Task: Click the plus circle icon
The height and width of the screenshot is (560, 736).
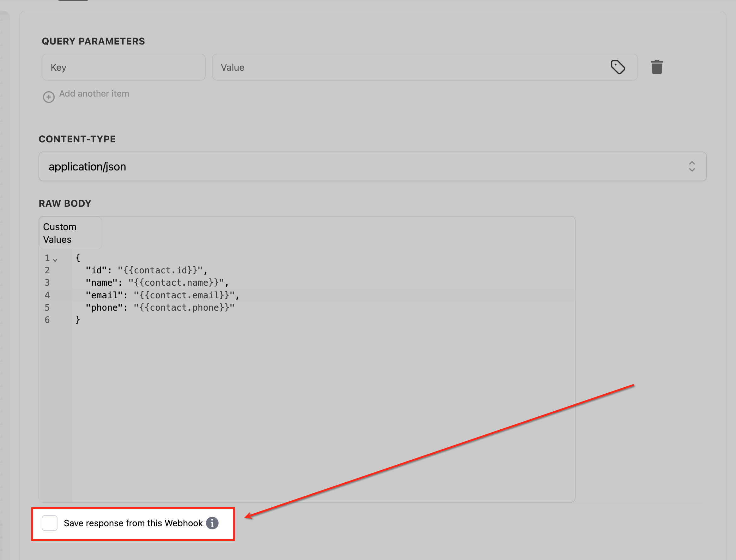Action: click(49, 97)
